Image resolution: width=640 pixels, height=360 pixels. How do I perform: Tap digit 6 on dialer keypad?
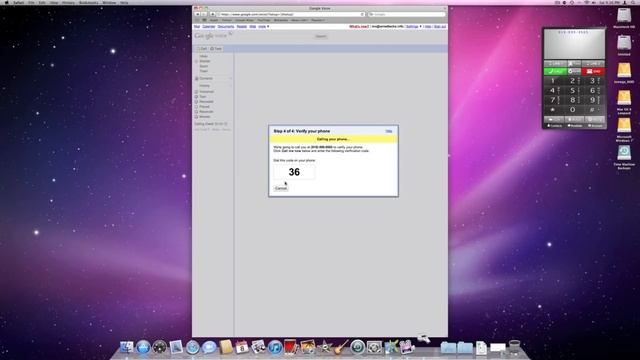[594, 90]
